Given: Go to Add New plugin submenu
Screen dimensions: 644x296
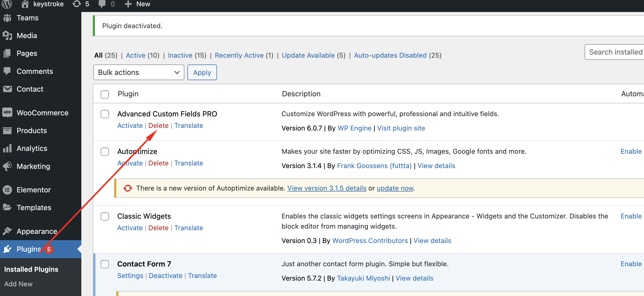Looking at the screenshot, I should [19, 284].
